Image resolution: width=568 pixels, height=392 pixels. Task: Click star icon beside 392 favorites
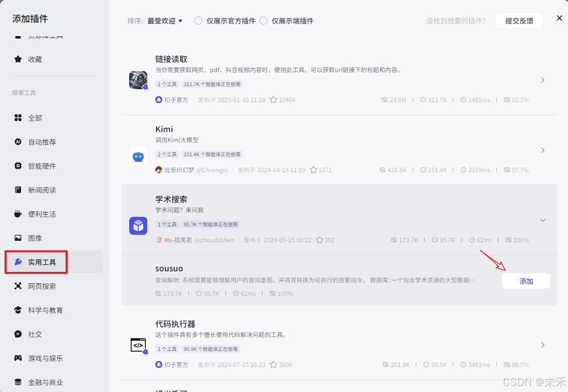[320, 240]
